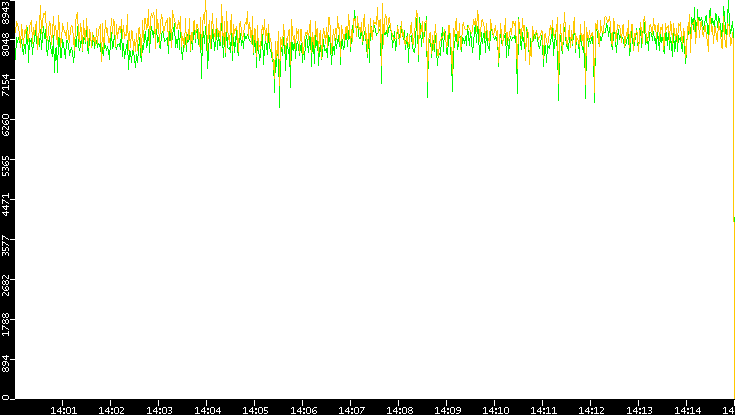Click the 8048 value axis label
The image size is (735, 415).
(x=6, y=47)
